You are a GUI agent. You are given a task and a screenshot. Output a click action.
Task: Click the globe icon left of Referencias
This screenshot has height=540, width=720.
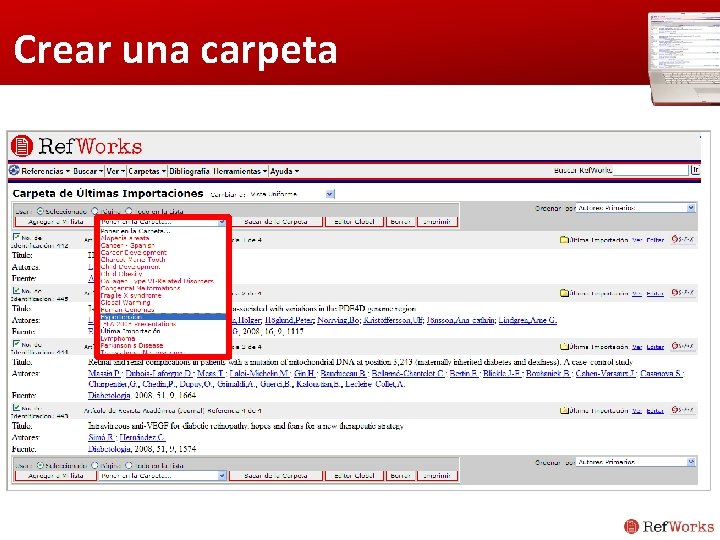tap(14, 171)
